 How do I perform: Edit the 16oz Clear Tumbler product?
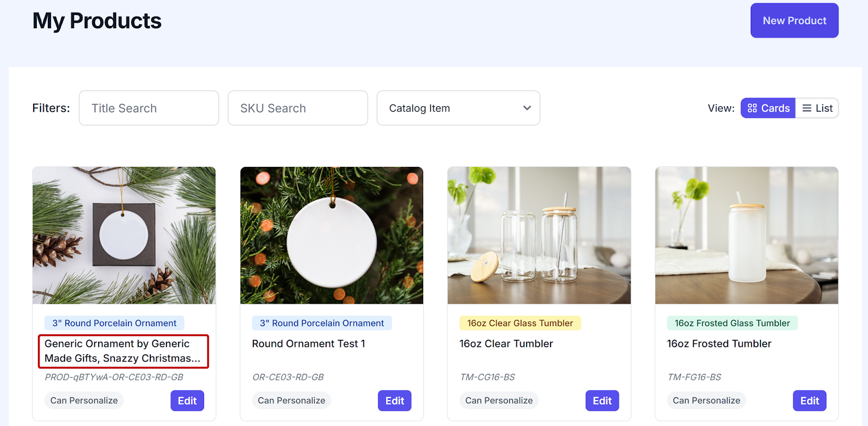[x=602, y=401]
